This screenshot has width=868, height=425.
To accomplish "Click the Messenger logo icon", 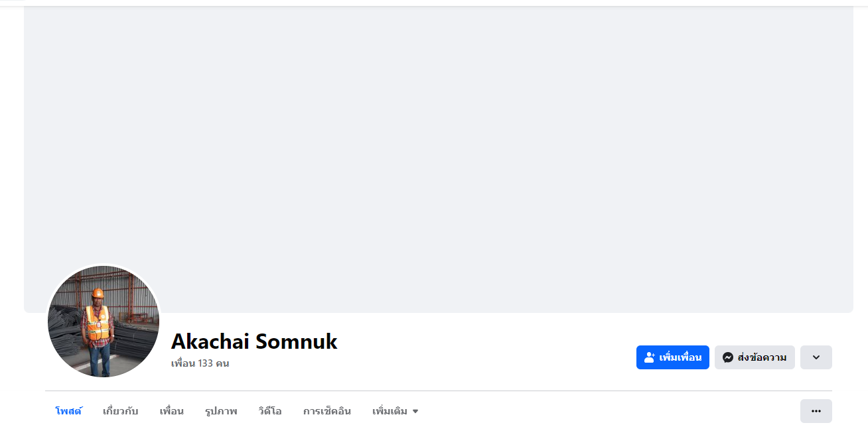I will 728,357.
